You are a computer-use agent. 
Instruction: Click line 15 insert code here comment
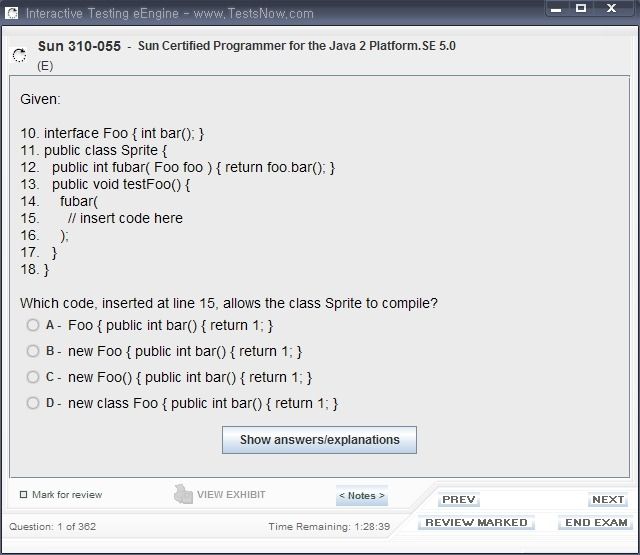click(x=125, y=218)
